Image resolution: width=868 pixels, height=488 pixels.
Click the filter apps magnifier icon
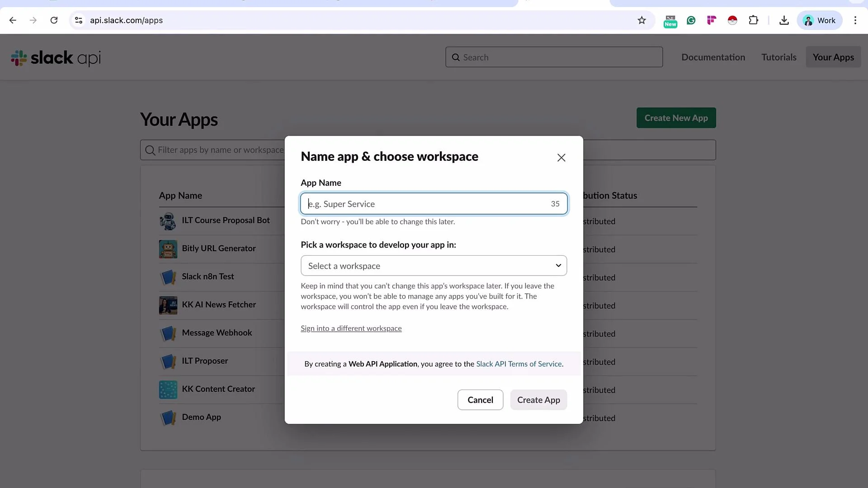coord(150,150)
